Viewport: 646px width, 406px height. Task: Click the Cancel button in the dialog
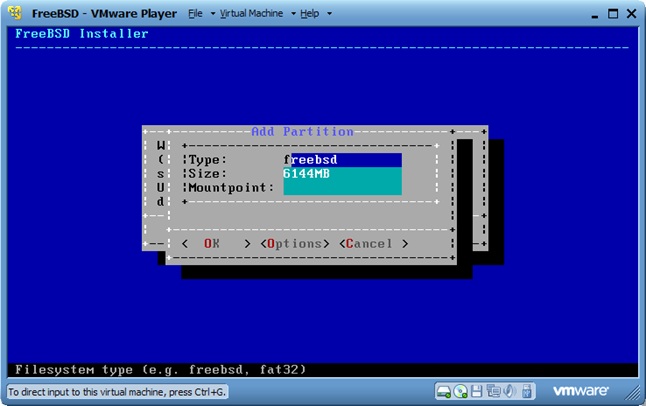click(374, 244)
